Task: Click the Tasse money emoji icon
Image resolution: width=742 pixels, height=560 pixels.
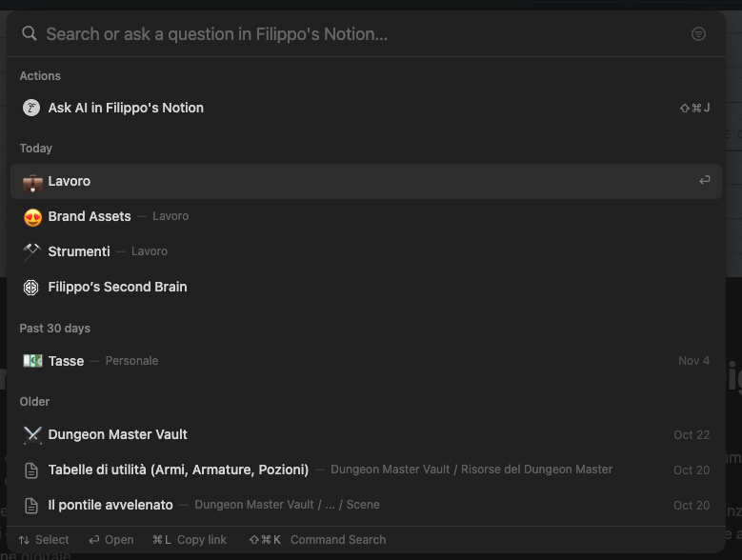Action: 32,361
